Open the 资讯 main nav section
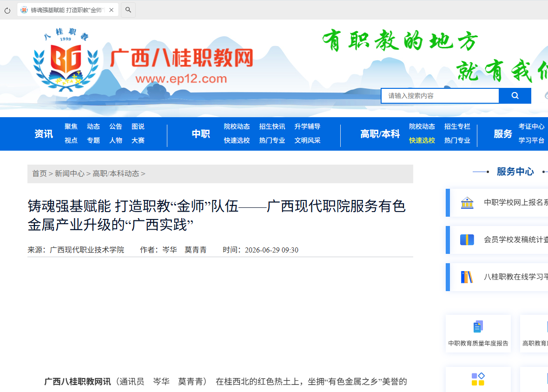 [x=44, y=134]
